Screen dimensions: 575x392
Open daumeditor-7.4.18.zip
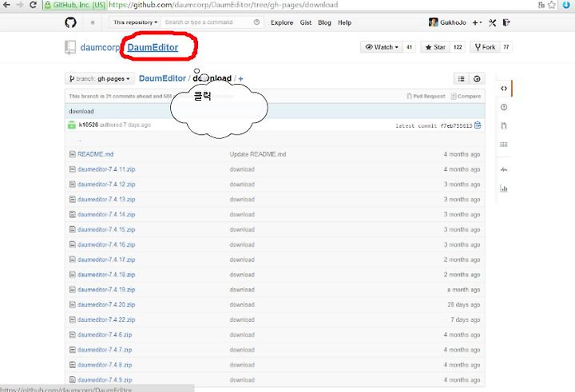point(106,275)
